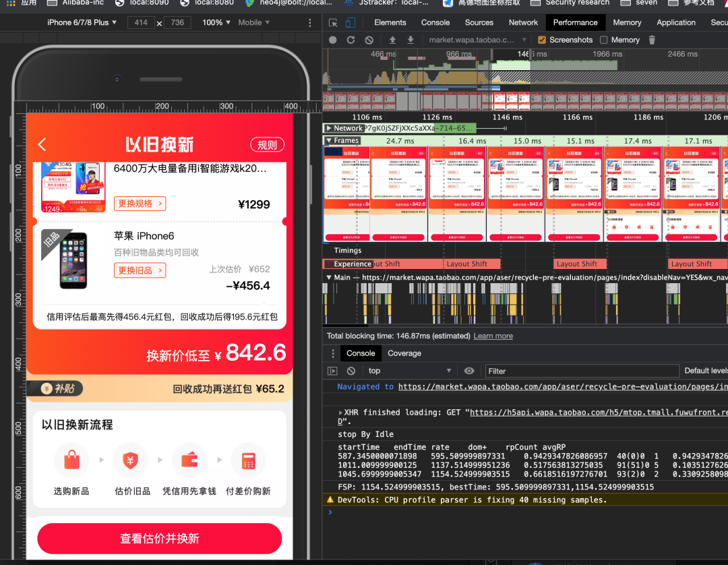Expand the Network track

click(329, 128)
